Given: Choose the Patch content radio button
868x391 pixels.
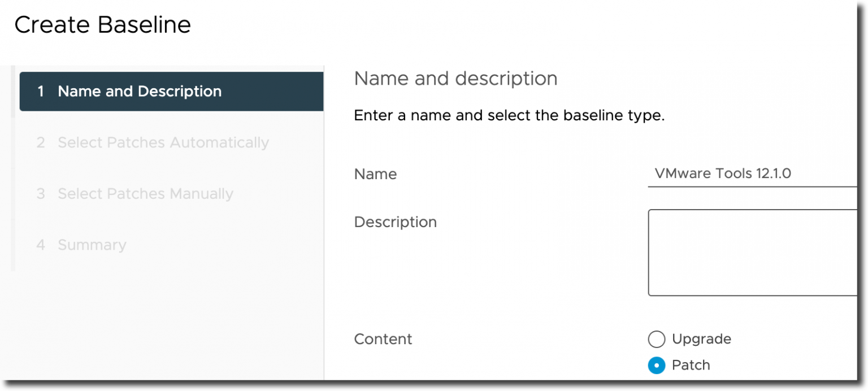Looking at the screenshot, I should tap(656, 366).
